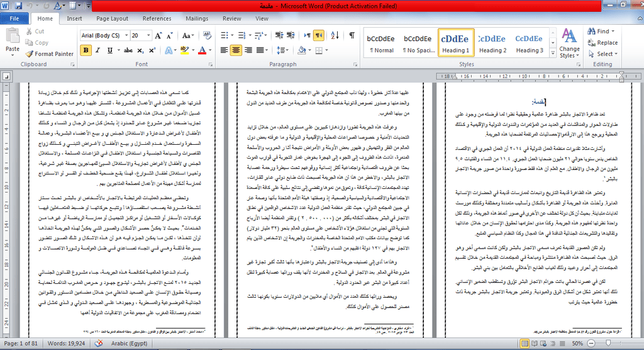
Task: Sort the selected text with A-Z icon
Action: pos(335,36)
